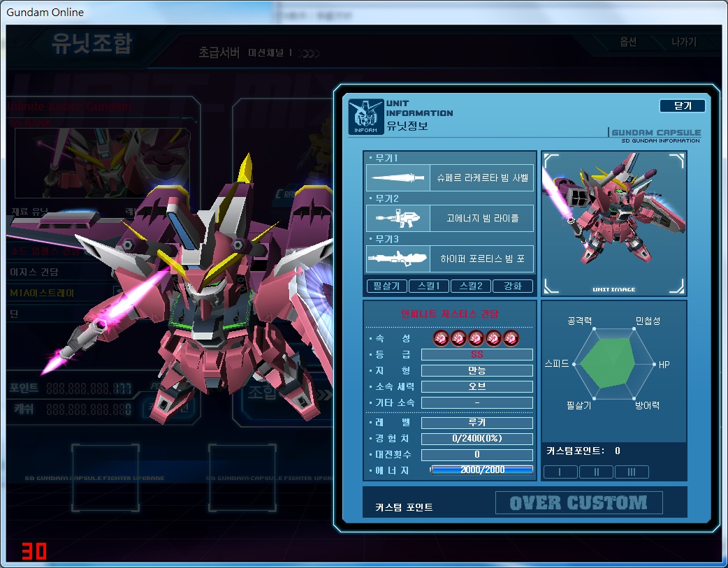
Task: Select custom point slot I
Action: (x=560, y=472)
